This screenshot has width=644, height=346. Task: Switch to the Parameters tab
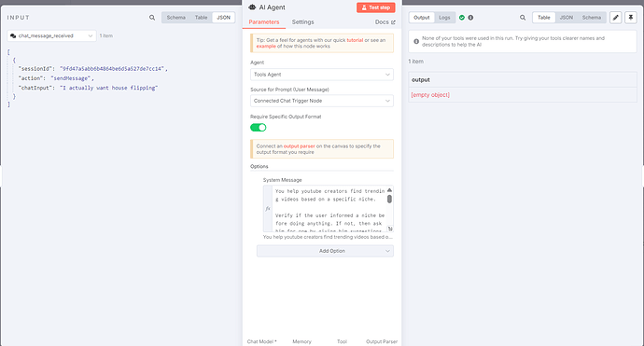click(x=264, y=21)
